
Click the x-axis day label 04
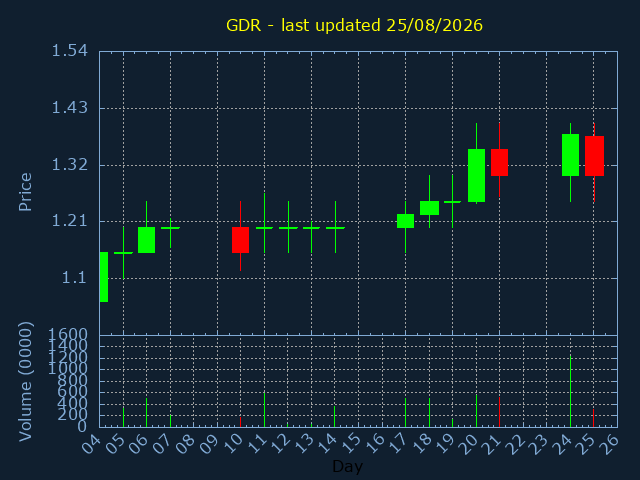[91, 444]
